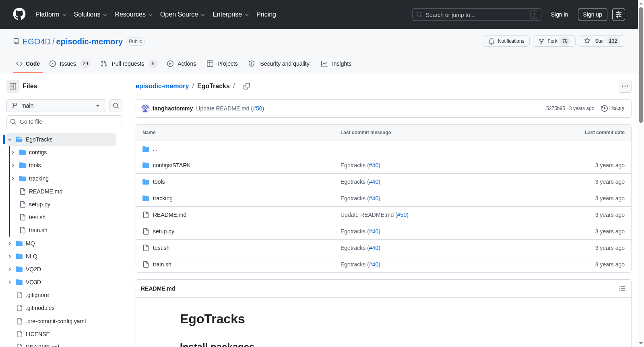
Task: Click the Go to file input
Action: coord(64,122)
